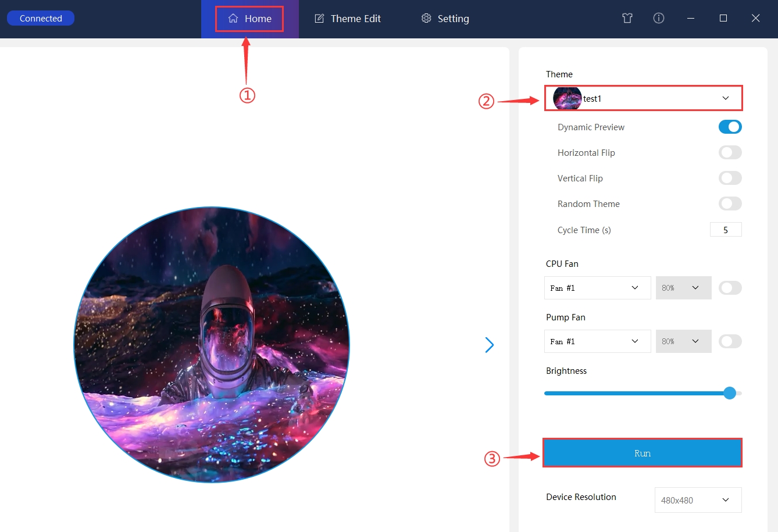Click the shirt skin icon in title bar
This screenshot has width=778, height=532.
tap(627, 18)
